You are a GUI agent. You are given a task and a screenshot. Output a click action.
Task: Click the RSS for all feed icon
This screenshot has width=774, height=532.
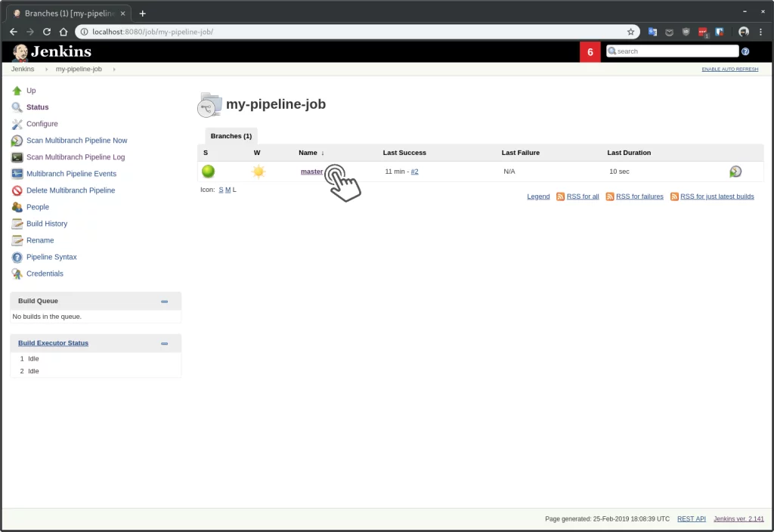click(560, 196)
